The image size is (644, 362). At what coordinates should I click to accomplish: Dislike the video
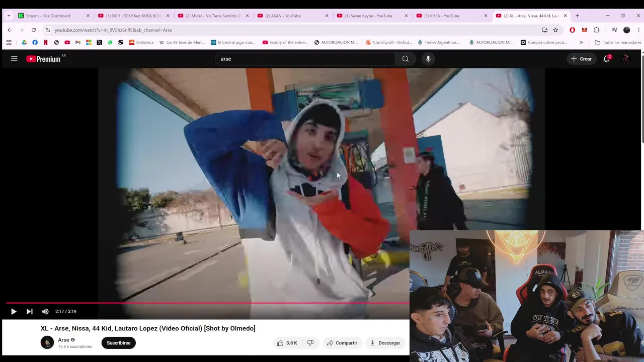310,343
